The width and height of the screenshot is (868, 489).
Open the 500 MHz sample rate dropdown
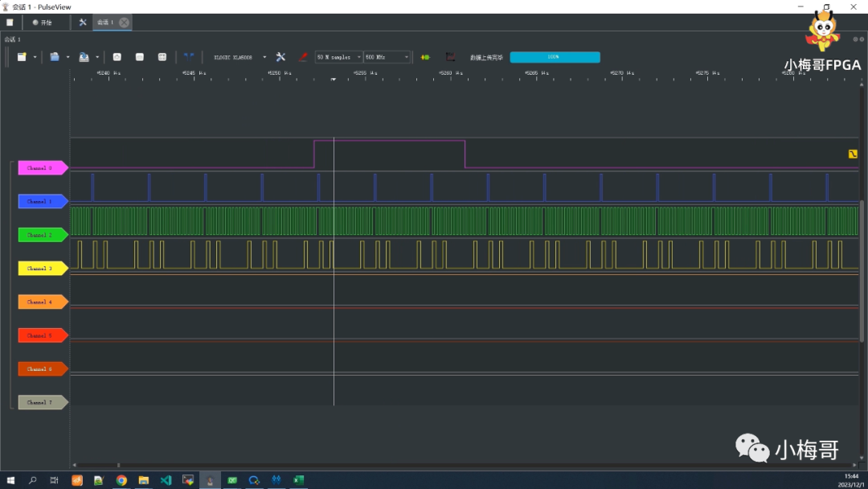pos(387,57)
